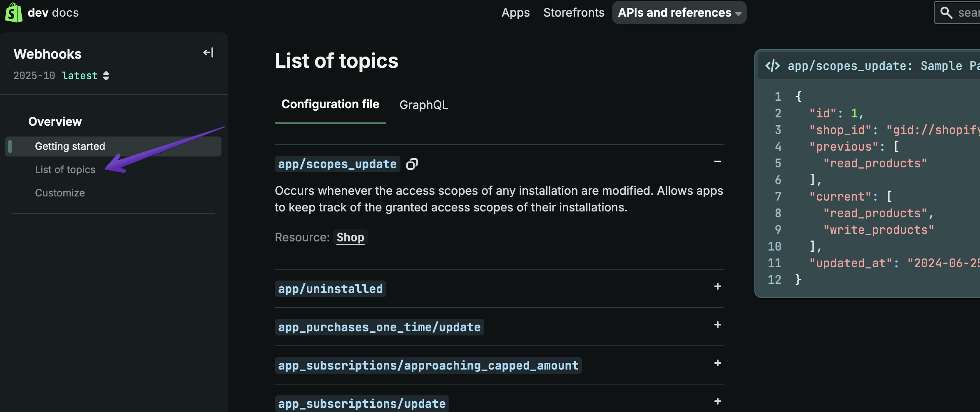Viewport: 980px width, 412px height.
Task: Open the Apps navigation menu item
Action: click(515, 12)
